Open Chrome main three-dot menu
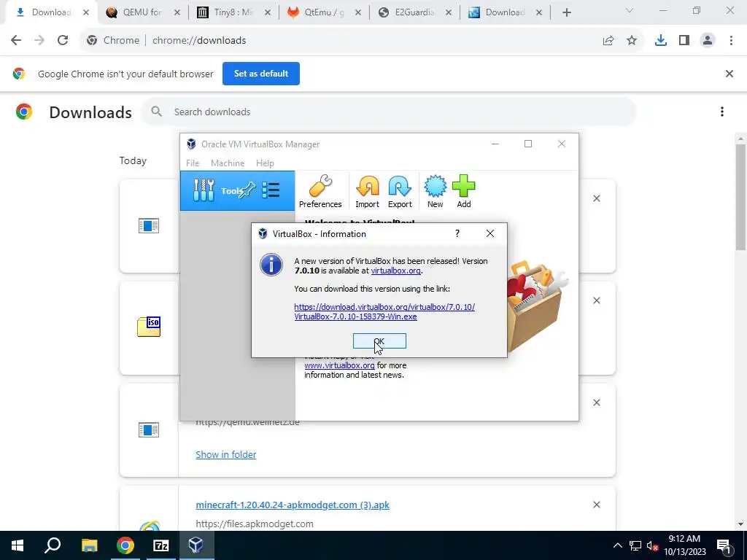This screenshot has width=747, height=560. [731, 41]
